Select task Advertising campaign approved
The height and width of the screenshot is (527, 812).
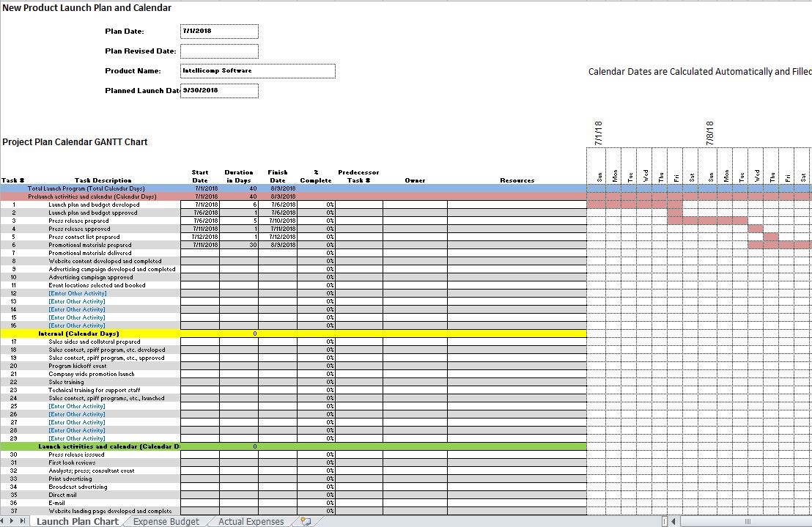tap(91, 277)
